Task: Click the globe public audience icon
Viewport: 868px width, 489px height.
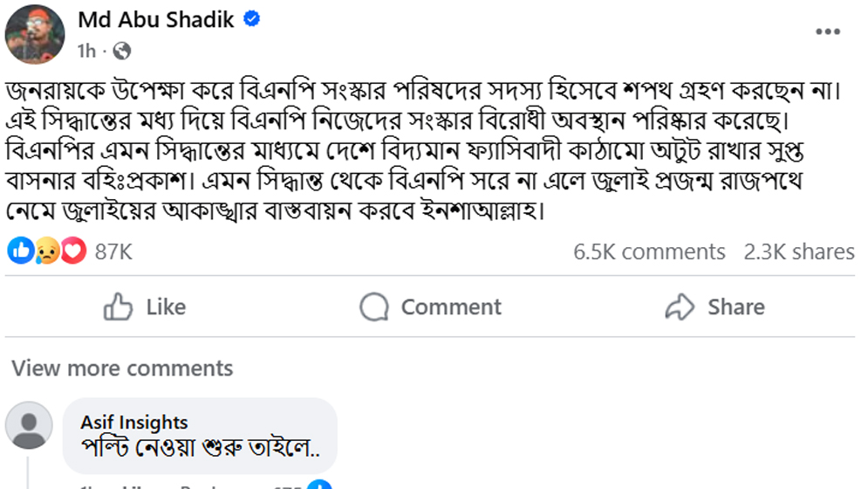Action: point(122,52)
